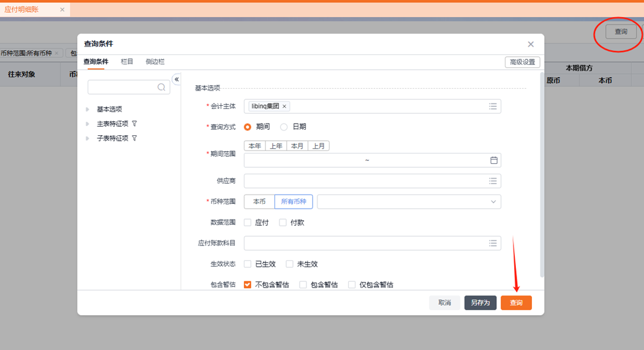
Task: Click the 本币 column header in table
Action: (605, 80)
